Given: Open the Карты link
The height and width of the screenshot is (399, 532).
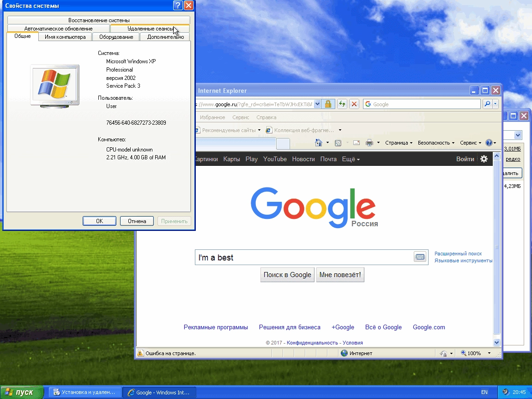Looking at the screenshot, I should click(x=231, y=159).
